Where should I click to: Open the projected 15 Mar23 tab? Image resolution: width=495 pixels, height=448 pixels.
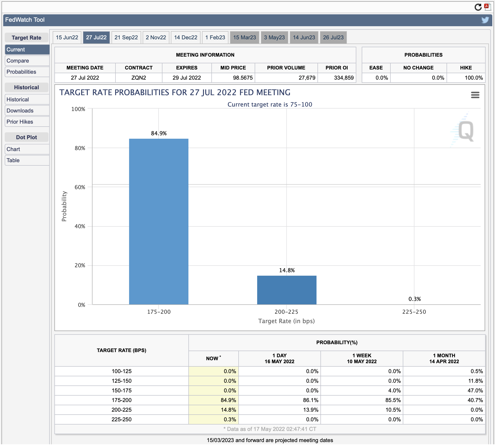point(245,38)
